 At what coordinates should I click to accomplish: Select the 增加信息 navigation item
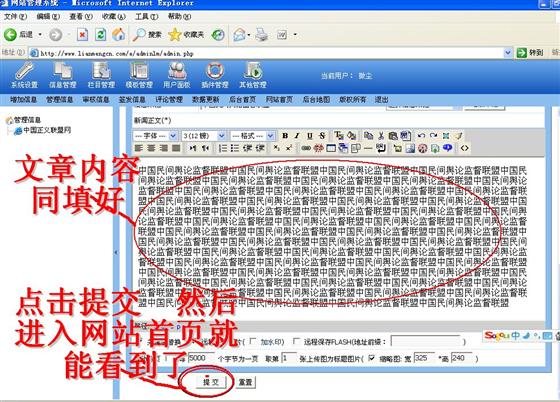23,100
